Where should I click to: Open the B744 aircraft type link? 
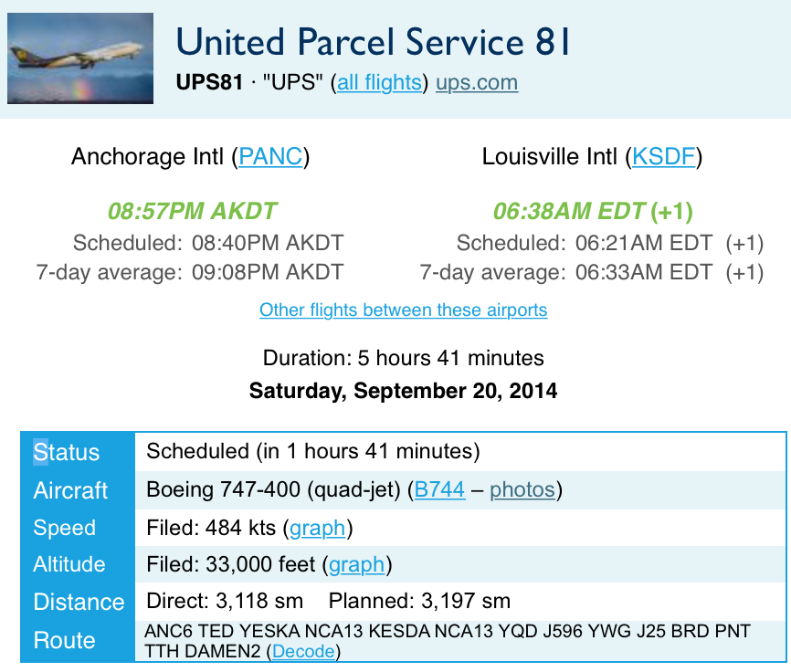pyautogui.click(x=440, y=490)
